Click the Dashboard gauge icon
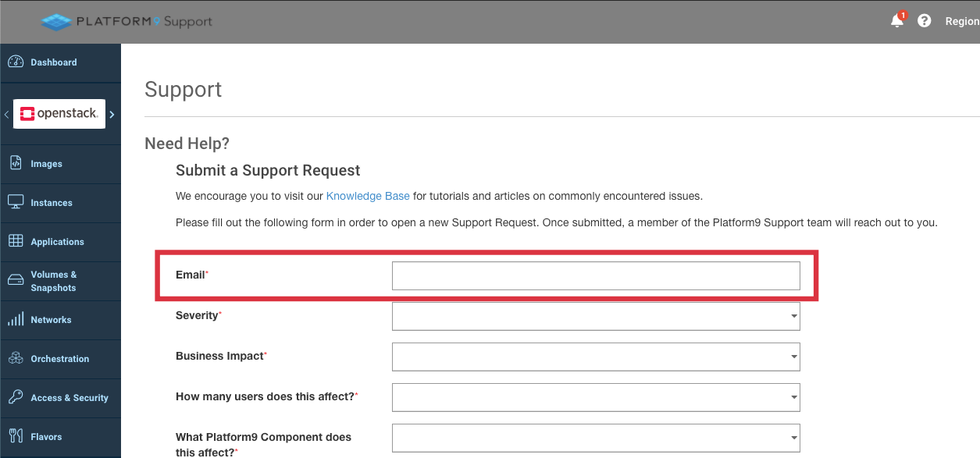The width and height of the screenshot is (980, 458). click(x=16, y=62)
